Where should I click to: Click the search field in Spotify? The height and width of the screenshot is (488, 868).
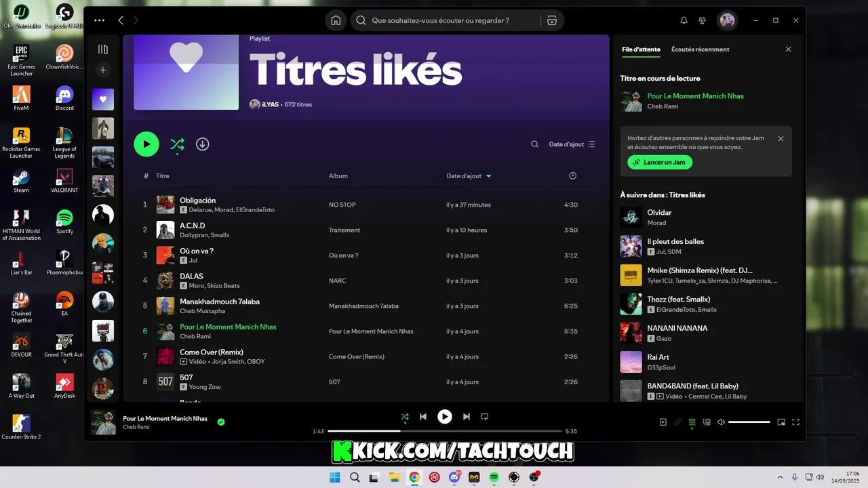click(448, 20)
